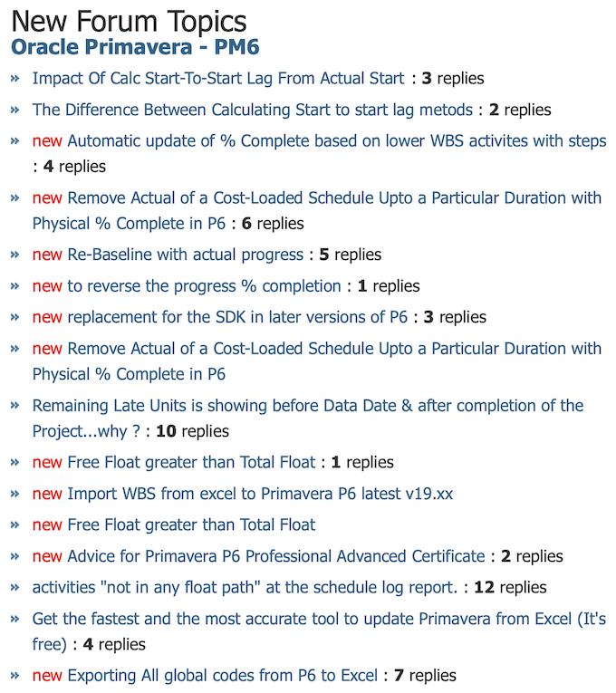Open 'replacement for the SDK in later versions of P6'
This screenshot has width=616, height=693.
coord(237,317)
